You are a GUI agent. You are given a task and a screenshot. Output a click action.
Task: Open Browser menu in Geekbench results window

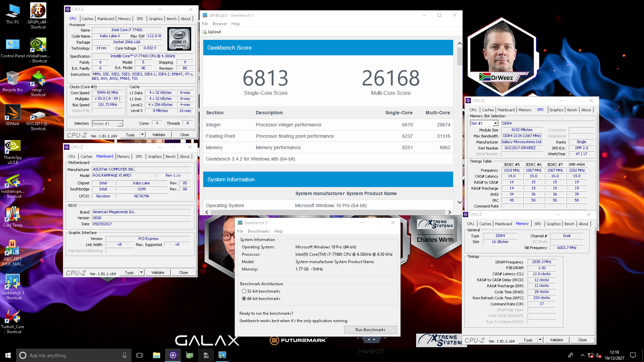(219, 24)
